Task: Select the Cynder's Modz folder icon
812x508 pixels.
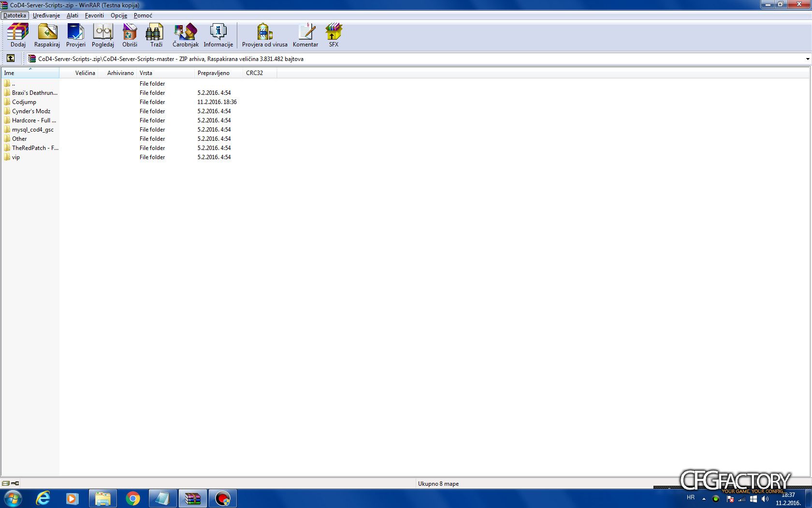Action: [x=7, y=111]
